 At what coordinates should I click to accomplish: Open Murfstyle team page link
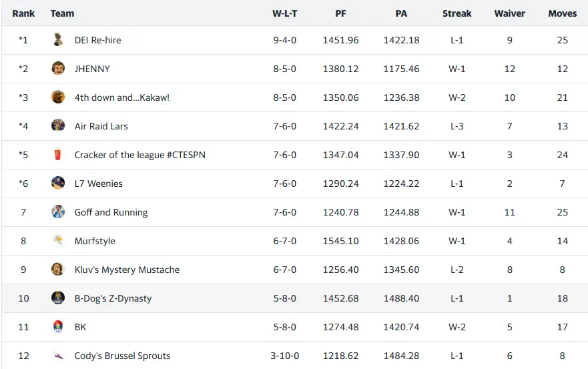click(x=95, y=241)
